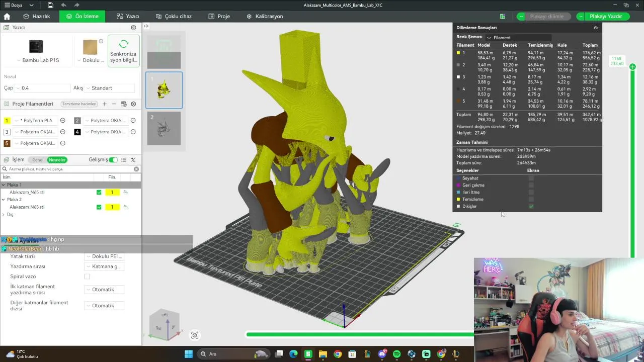Image resolution: width=644 pixels, height=362 pixels.
Task: Switch to the Hazırlık tab
Action: tap(36, 16)
